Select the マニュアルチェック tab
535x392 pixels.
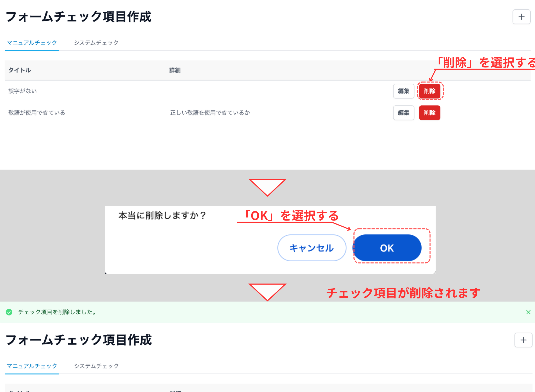coord(32,42)
